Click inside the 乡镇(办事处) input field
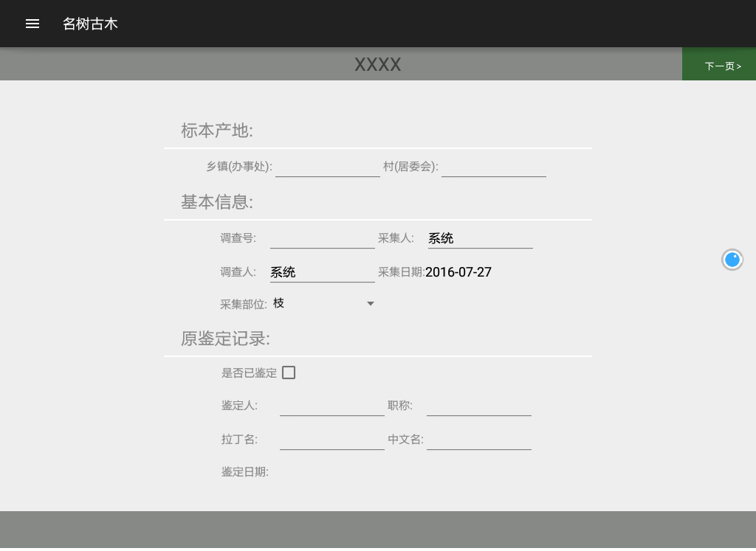 (328, 167)
